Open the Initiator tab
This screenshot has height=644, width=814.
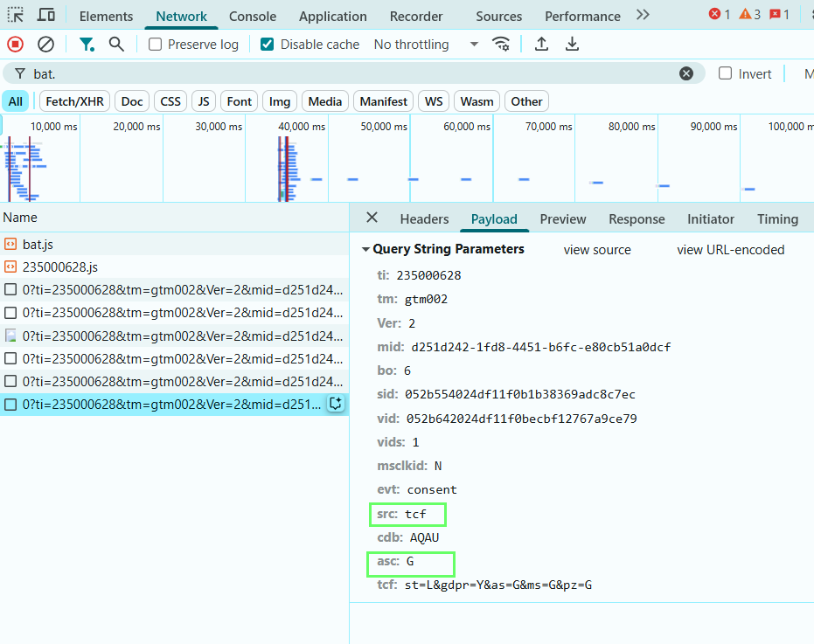click(710, 219)
